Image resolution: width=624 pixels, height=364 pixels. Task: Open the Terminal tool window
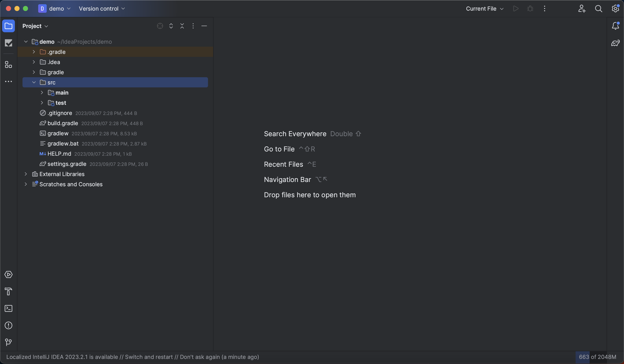point(8,309)
